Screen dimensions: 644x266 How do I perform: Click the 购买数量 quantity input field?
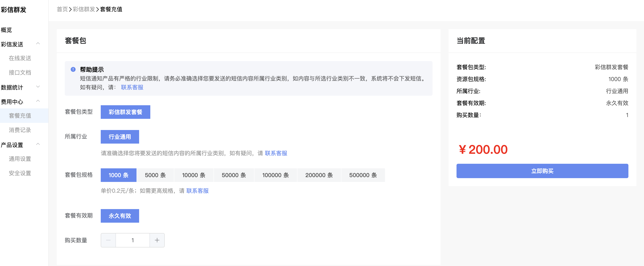click(133, 240)
